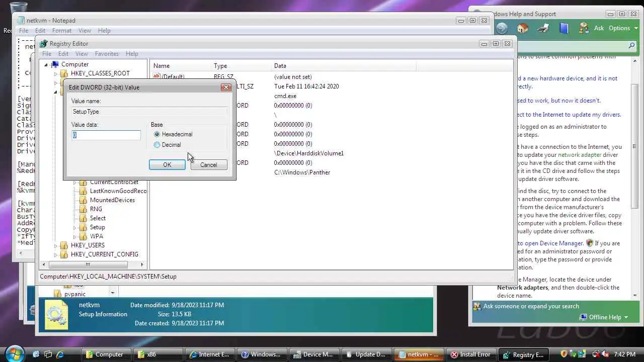644x362 pixels.
Task: Select the Hexadecimal base radio button
Action: (x=157, y=134)
